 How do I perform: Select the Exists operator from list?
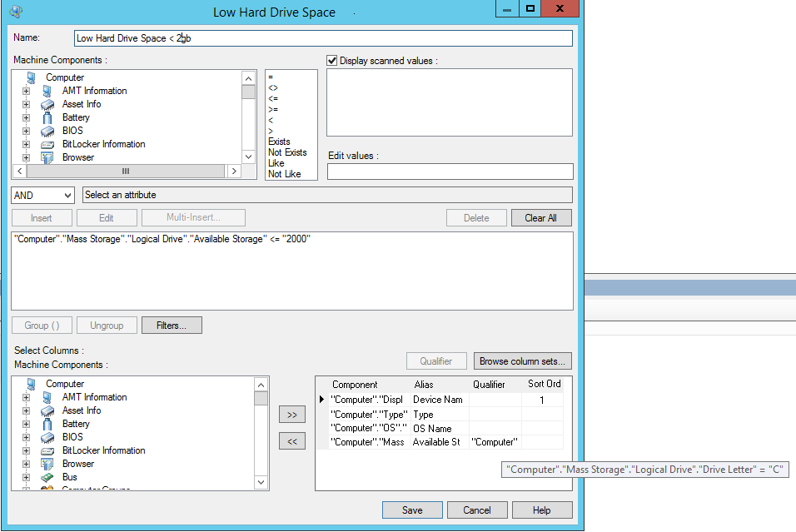pos(279,142)
